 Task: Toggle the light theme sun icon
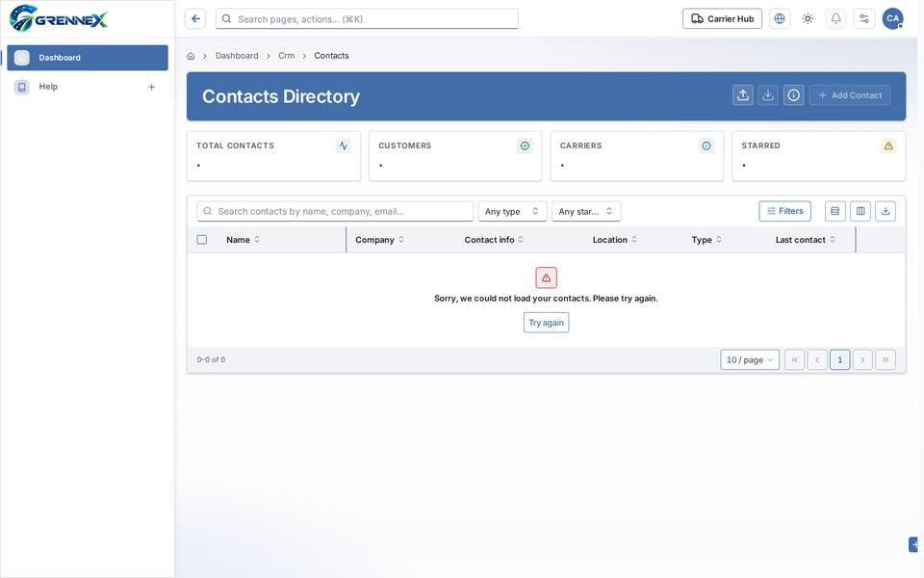click(808, 19)
